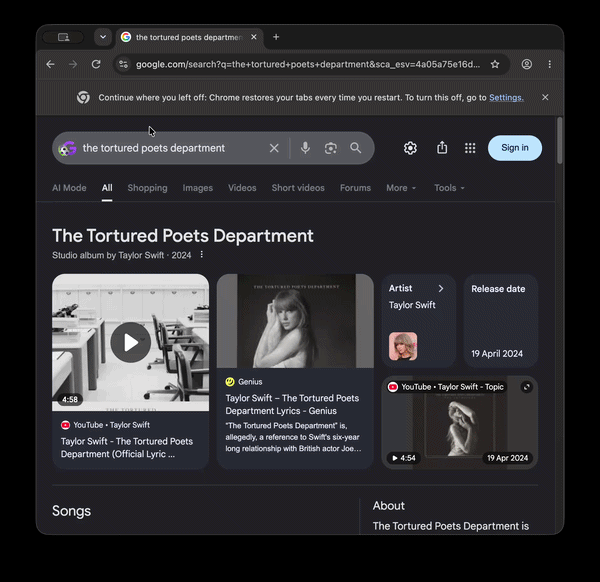Go back using the browser back arrow

pos(51,64)
